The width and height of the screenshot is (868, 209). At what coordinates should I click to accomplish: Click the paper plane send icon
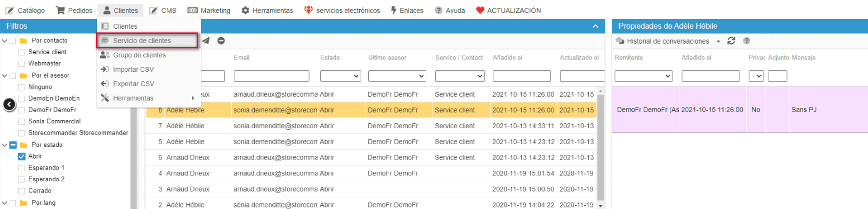point(206,41)
